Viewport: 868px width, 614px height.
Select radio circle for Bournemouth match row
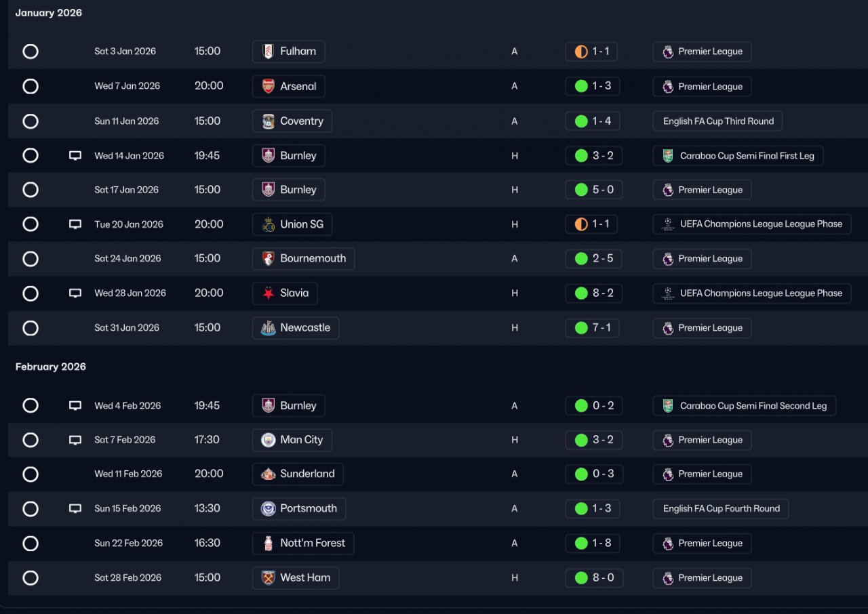click(x=31, y=259)
